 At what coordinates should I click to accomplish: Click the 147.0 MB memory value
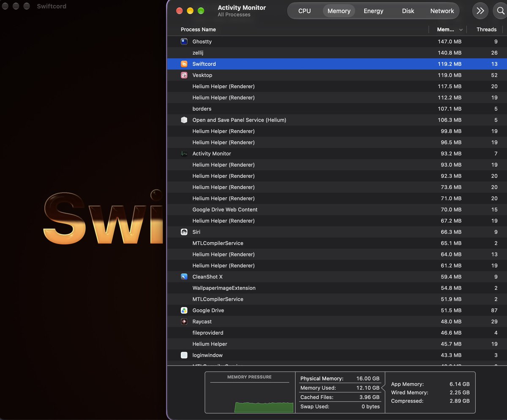[x=450, y=41]
